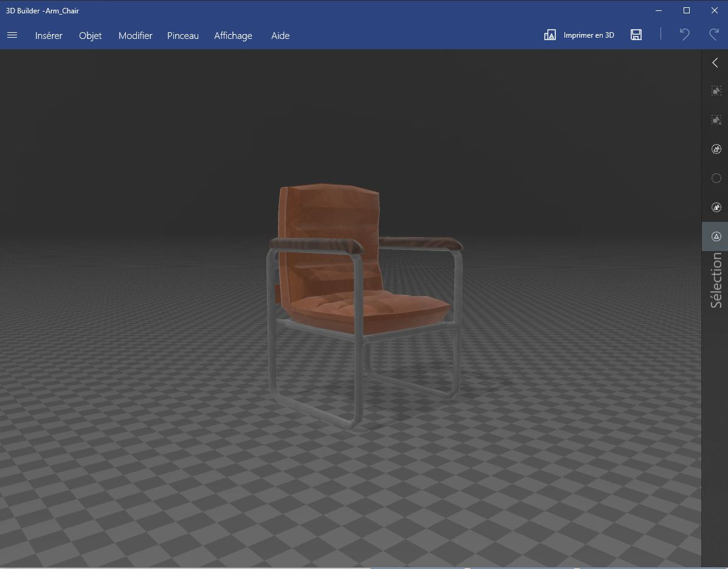
Task: Click the highlighted single triangle selection icon
Action: 716,236
